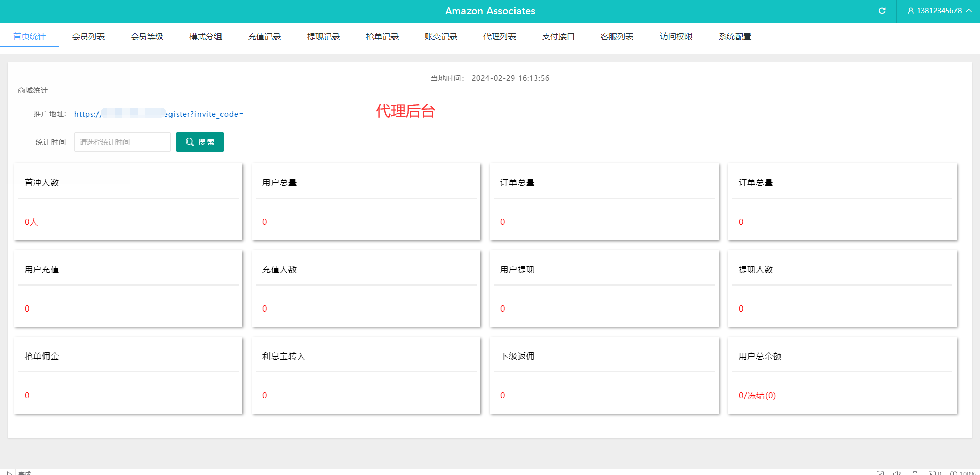The height and width of the screenshot is (475, 980).
Task: Open the 充值记录 tab
Action: 264,37
